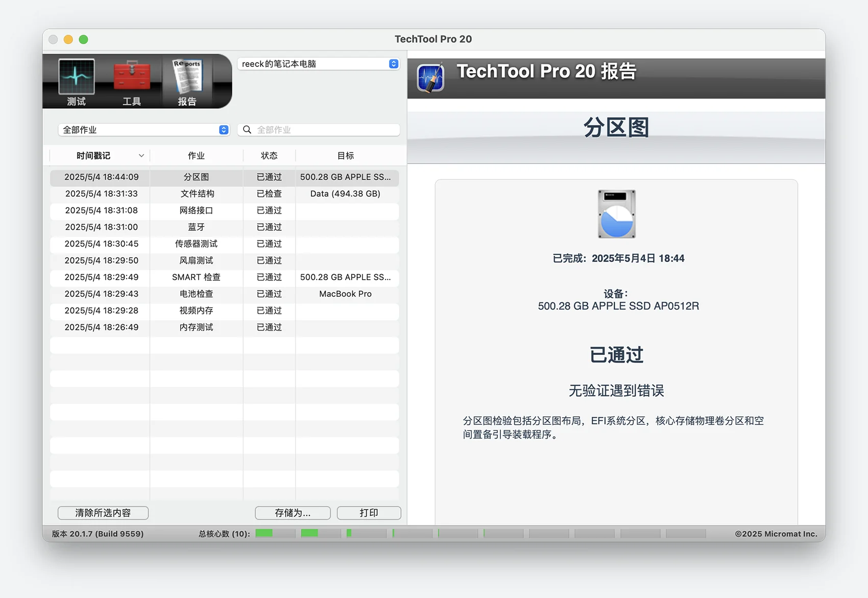Click the green zoom window button

tap(84, 39)
